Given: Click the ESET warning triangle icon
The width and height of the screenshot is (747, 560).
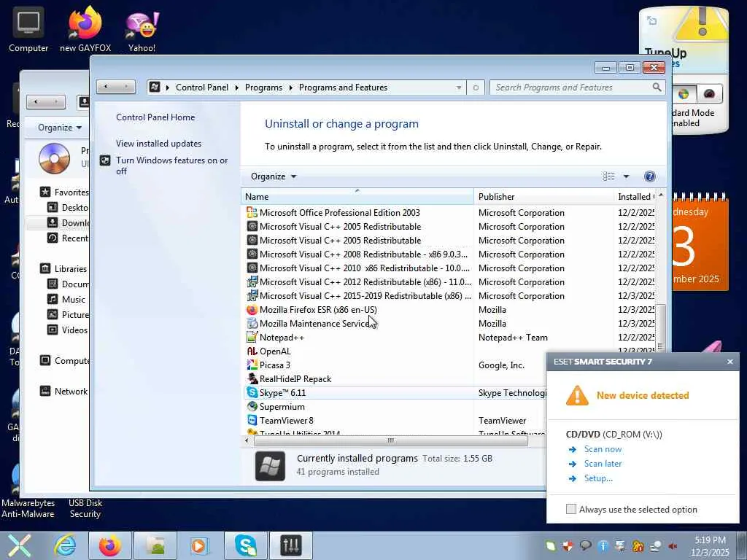Looking at the screenshot, I should coord(577,395).
